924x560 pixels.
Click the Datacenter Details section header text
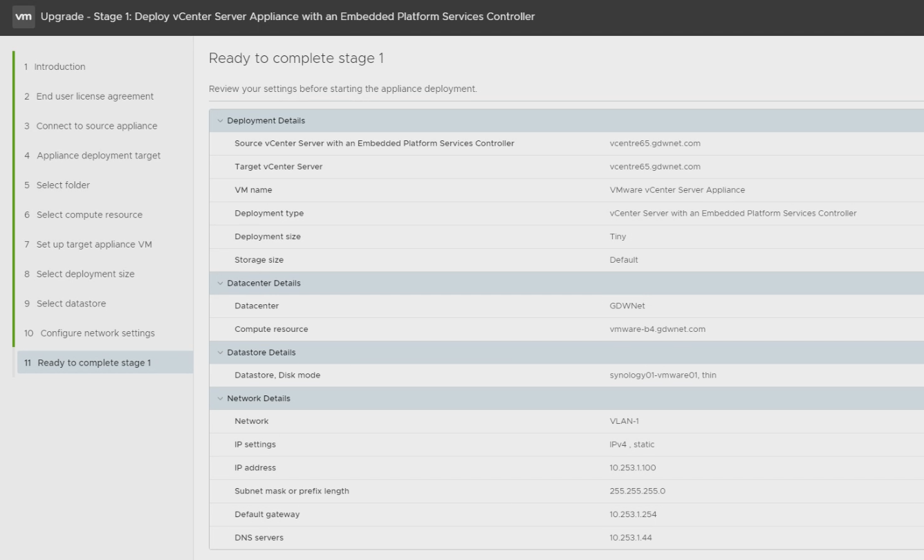264,283
